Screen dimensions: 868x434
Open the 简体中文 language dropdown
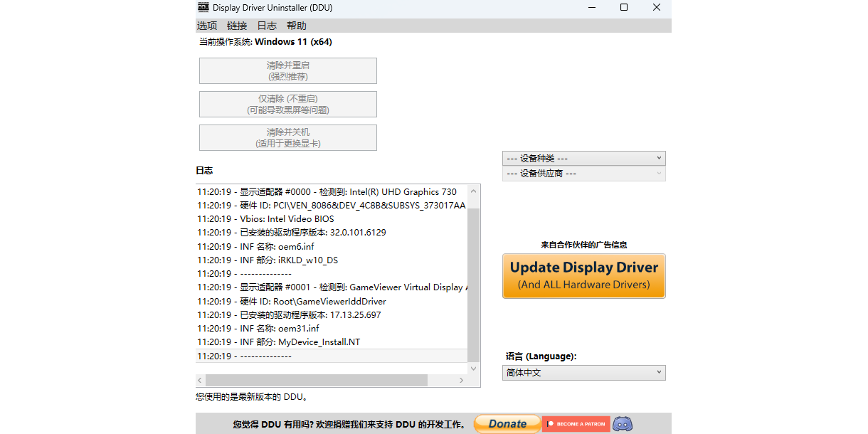pyautogui.click(x=583, y=372)
